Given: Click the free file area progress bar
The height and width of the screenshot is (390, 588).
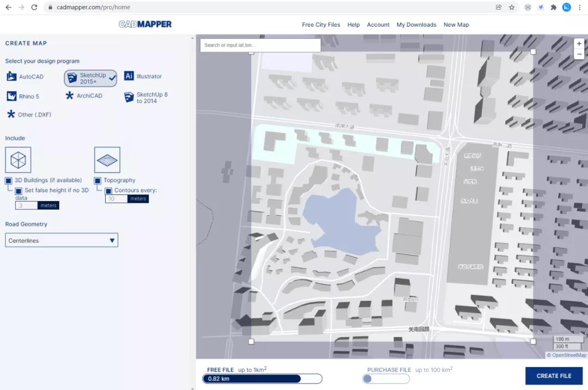Looking at the screenshot, I should point(262,379).
